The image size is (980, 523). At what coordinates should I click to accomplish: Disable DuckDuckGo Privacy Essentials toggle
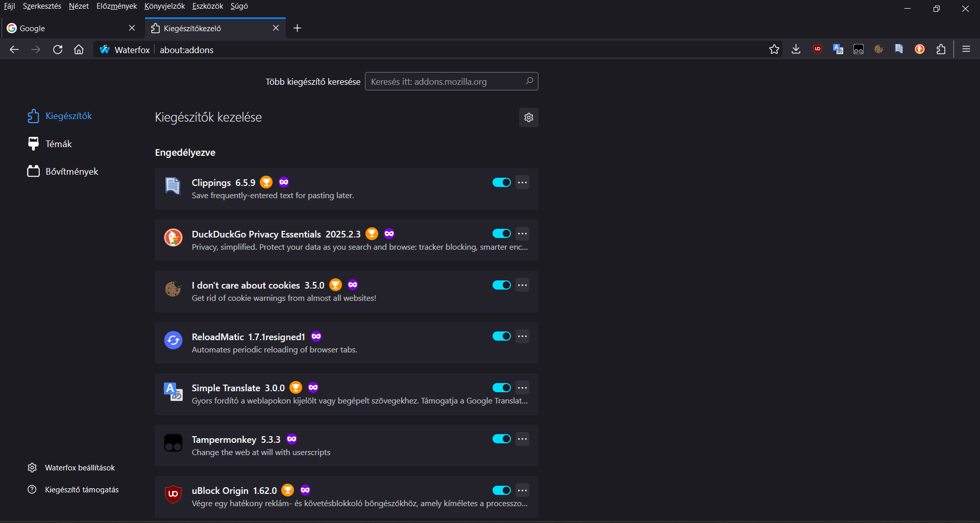tap(502, 233)
